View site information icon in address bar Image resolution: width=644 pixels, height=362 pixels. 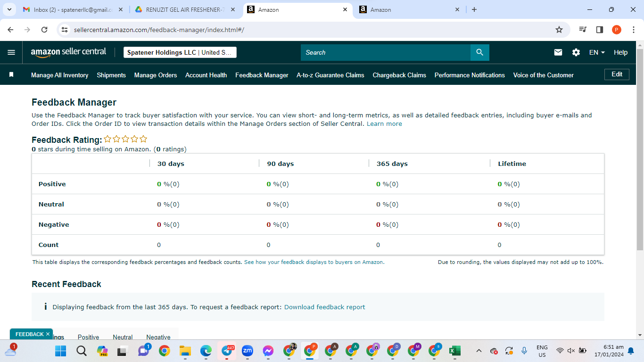point(65,30)
